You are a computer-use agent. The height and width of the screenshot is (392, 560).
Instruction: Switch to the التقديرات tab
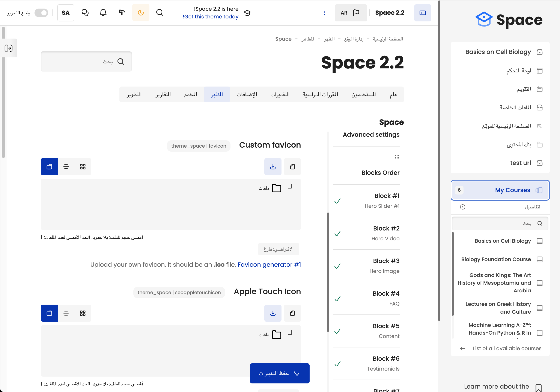click(280, 94)
